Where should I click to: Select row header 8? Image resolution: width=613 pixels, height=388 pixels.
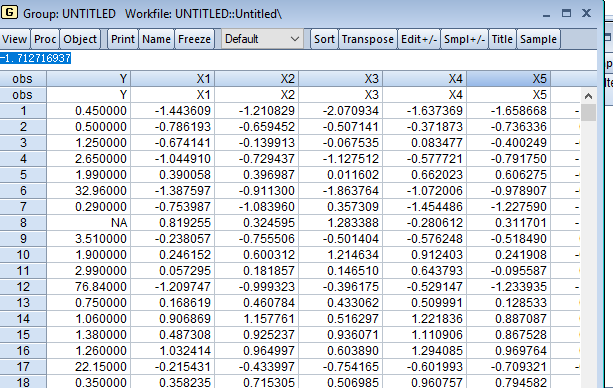(x=23, y=223)
